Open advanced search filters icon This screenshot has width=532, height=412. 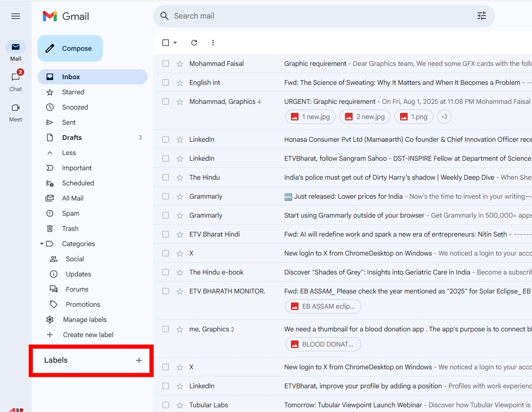pos(481,16)
